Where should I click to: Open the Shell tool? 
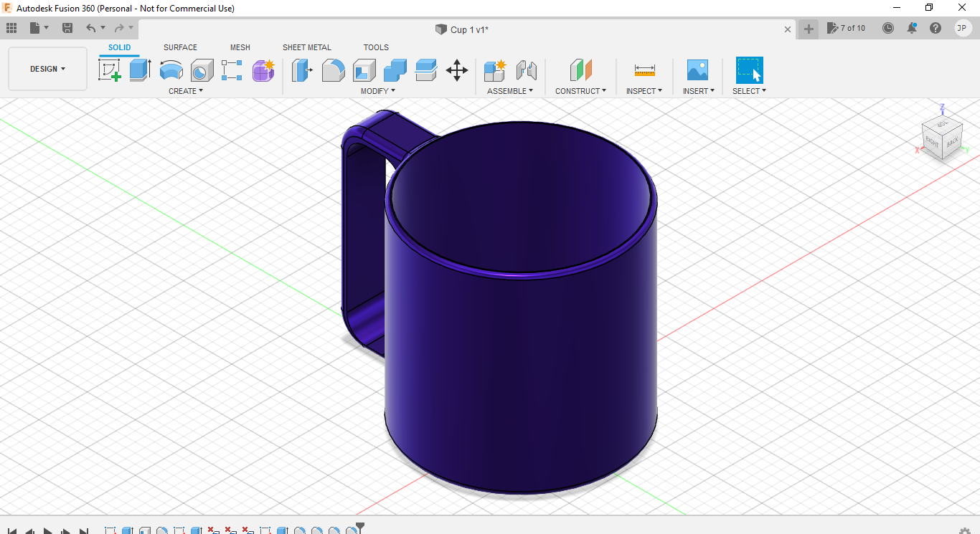(x=364, y=70)
